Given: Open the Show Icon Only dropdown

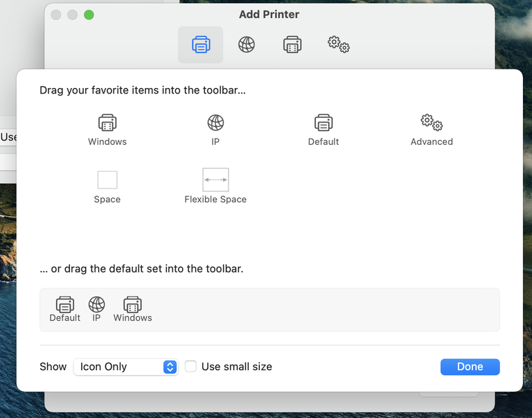Looking at the screenshot, I should pos(125,367).
